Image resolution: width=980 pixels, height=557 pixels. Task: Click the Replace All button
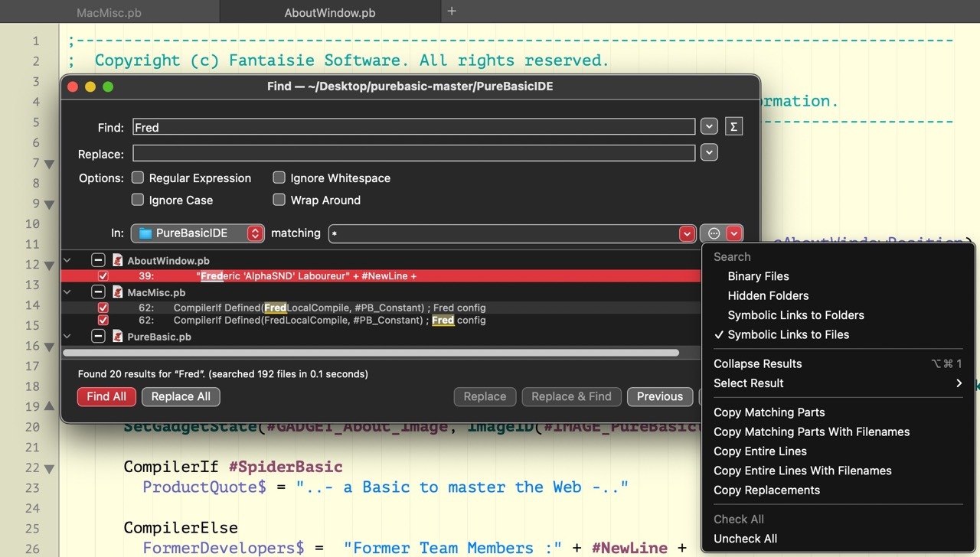pos(181,396)
